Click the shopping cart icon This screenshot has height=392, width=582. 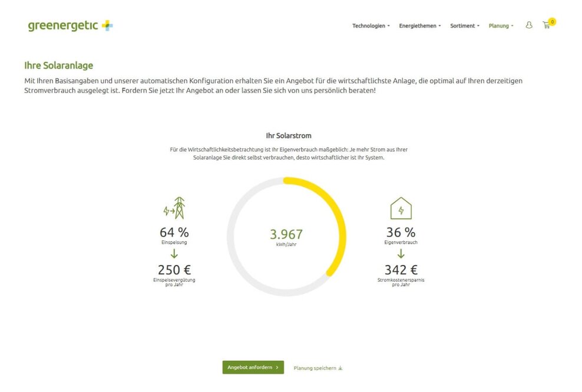coord(547,27)
